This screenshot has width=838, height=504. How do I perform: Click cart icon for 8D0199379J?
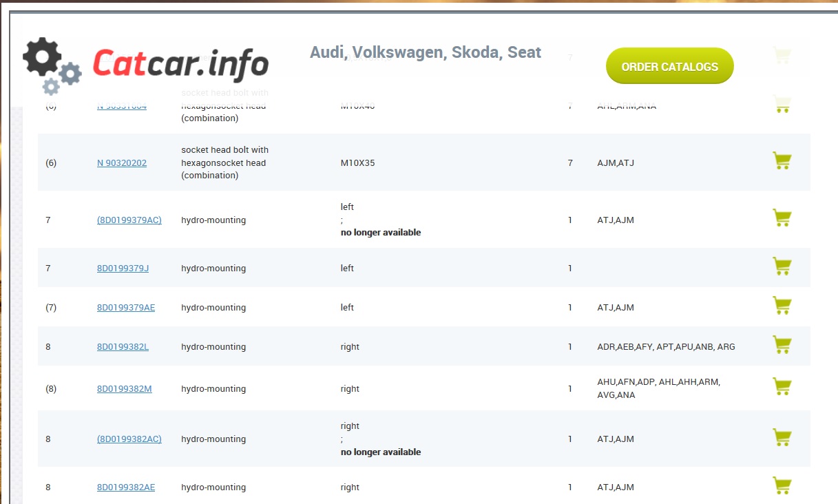pyautogui.click(x=782, y=266)
